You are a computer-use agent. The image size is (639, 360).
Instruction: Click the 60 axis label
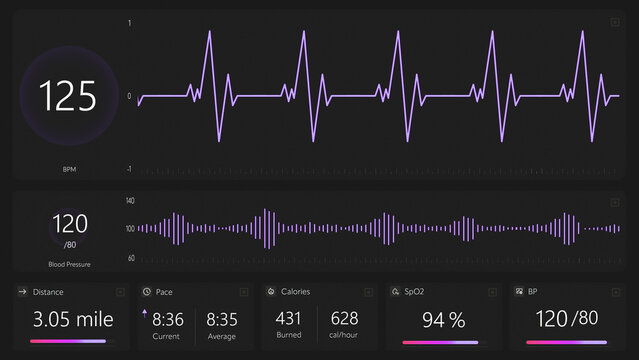pyautogui.click(x=131, y=258)
